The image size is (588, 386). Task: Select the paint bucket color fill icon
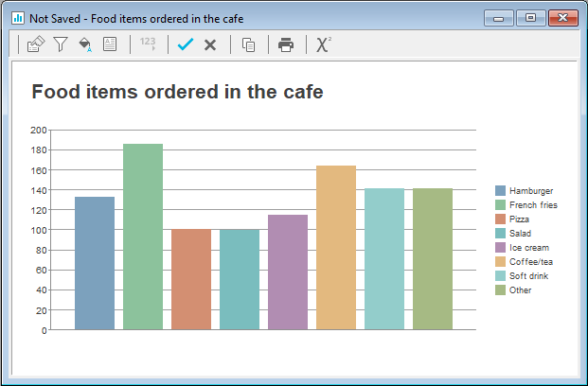coord(85,44)
